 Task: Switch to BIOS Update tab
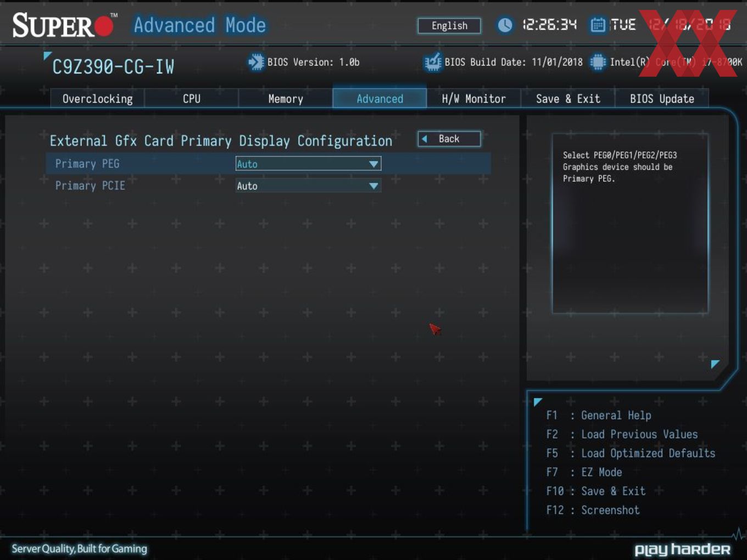(662, 99)
